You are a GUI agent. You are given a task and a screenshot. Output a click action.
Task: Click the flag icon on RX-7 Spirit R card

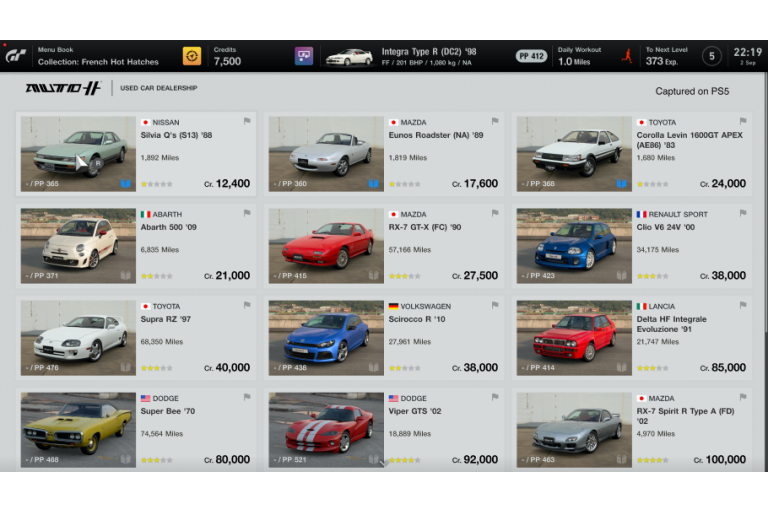[x=743, y=397]
